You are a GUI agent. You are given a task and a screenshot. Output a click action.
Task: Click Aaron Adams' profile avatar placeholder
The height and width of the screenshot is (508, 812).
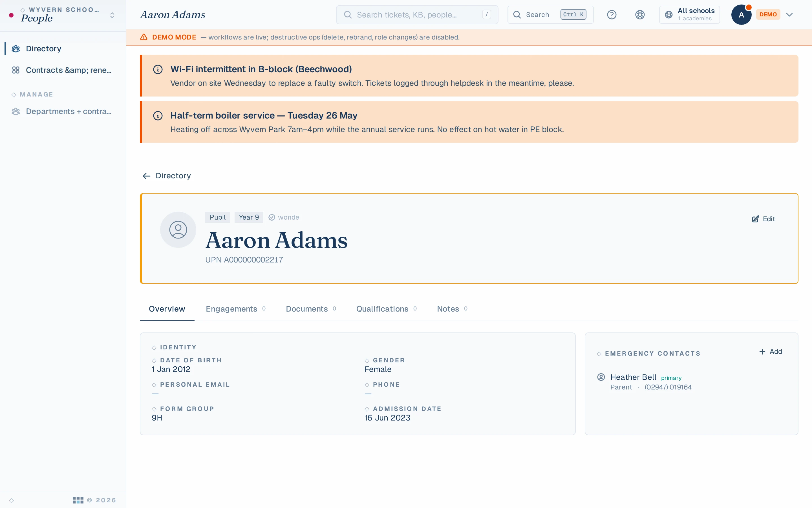pos(178,230)
